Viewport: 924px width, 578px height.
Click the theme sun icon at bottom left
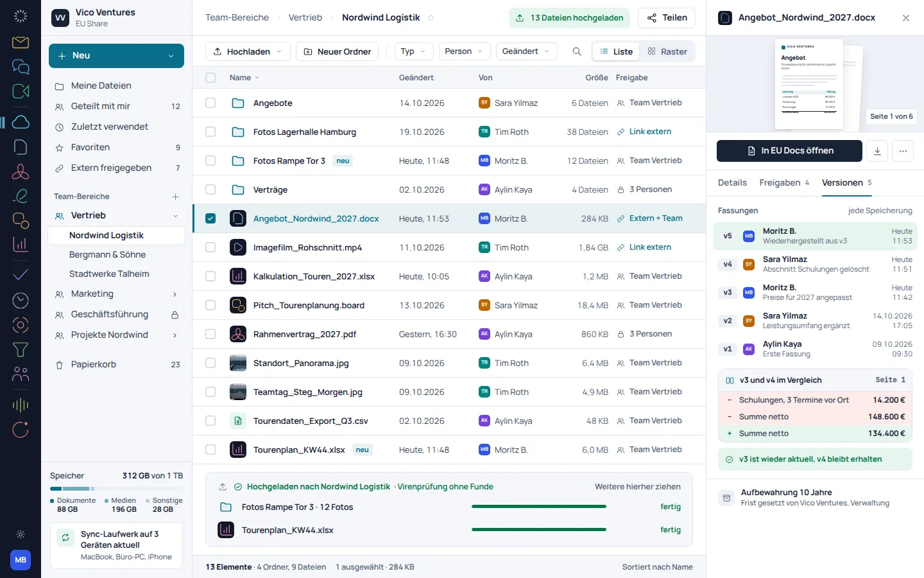[21, 534]
